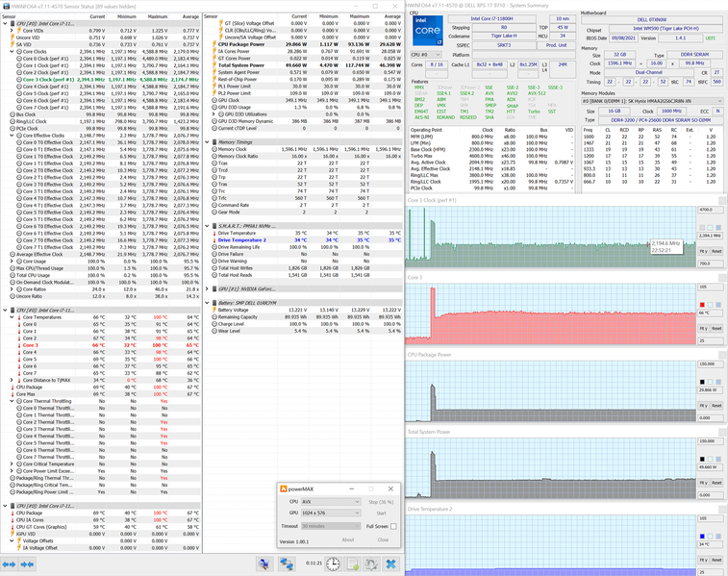Open the GPU resolution dropdown in powerMAX
This screenshot has height=576, width=728.
point(331,513)
